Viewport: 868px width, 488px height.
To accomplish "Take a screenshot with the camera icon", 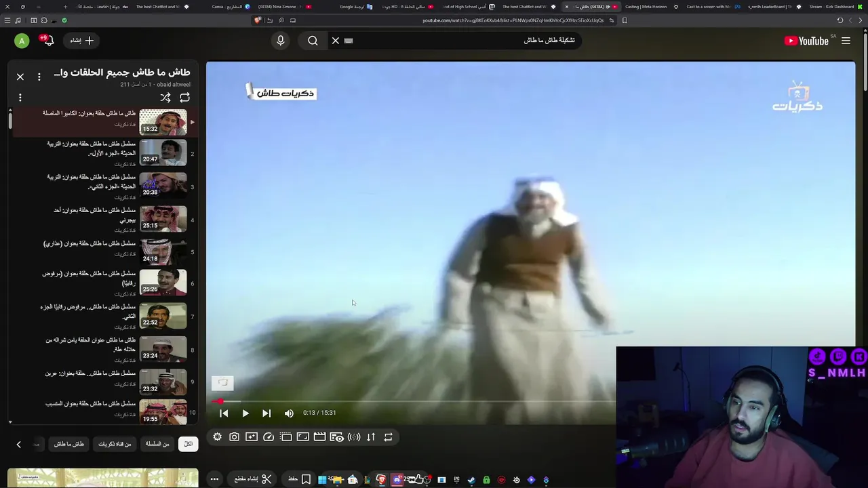I will tap(234, 437).
